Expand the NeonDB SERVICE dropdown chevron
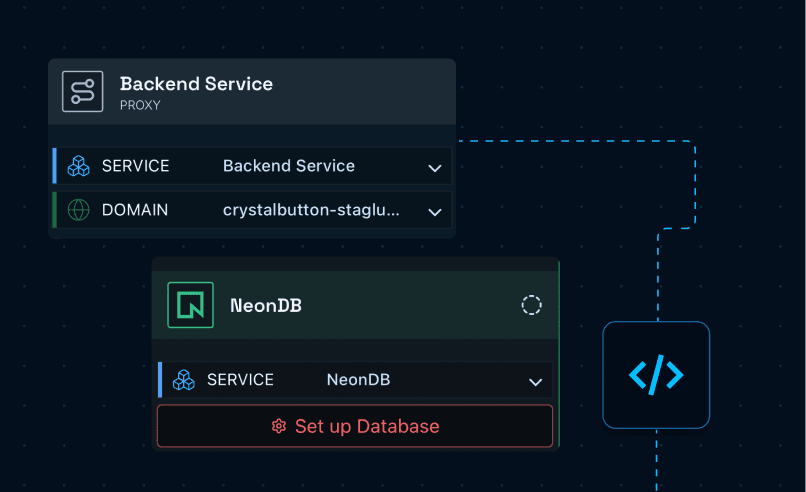This screenshot has width=806, height=492. click(536, 382)
